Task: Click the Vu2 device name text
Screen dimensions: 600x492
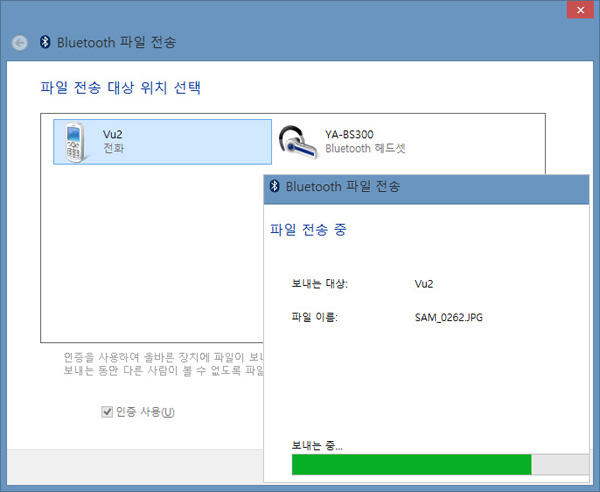Action: 112,134
